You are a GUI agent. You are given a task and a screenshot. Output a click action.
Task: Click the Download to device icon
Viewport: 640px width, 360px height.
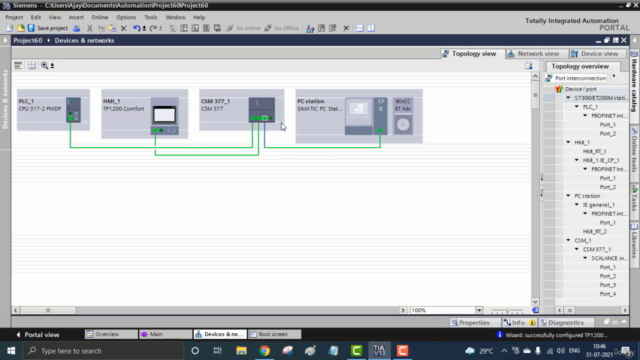(184, 28)
